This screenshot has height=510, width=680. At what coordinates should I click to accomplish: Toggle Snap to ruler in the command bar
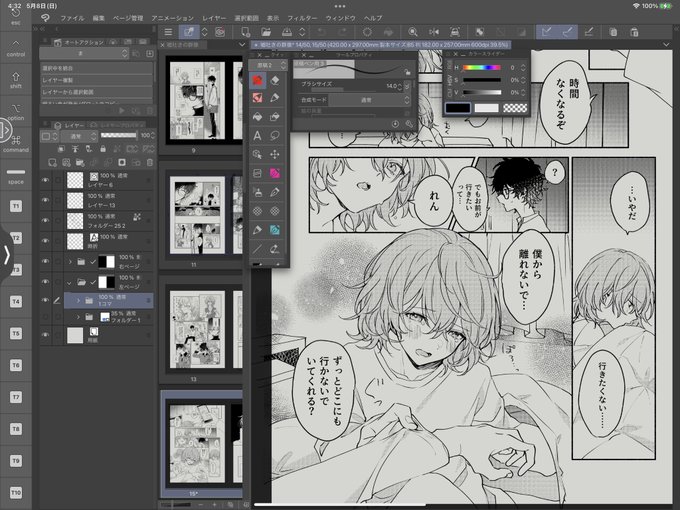(546, 32)
